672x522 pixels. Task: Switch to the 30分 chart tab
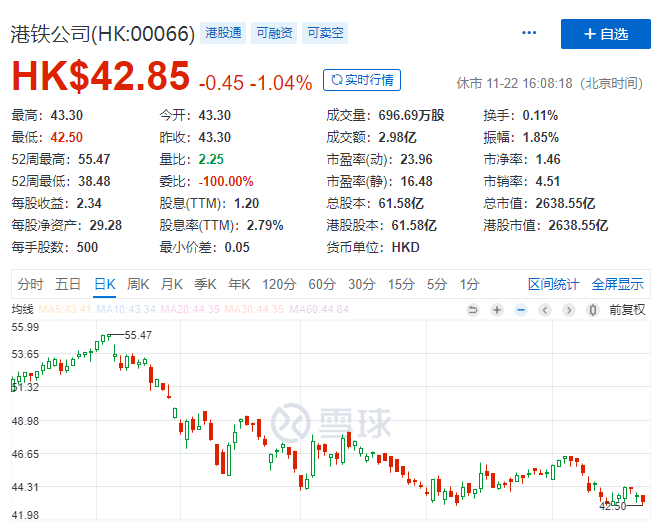(361, 284)
